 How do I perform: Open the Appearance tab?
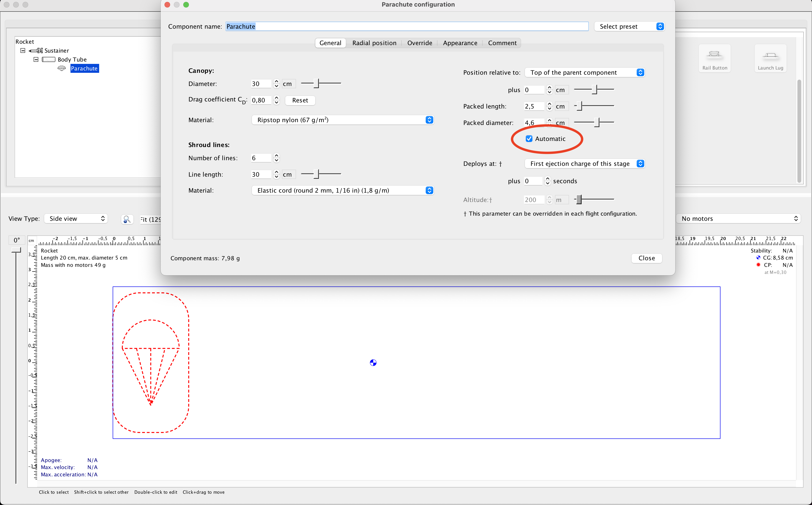coord(460,43)
